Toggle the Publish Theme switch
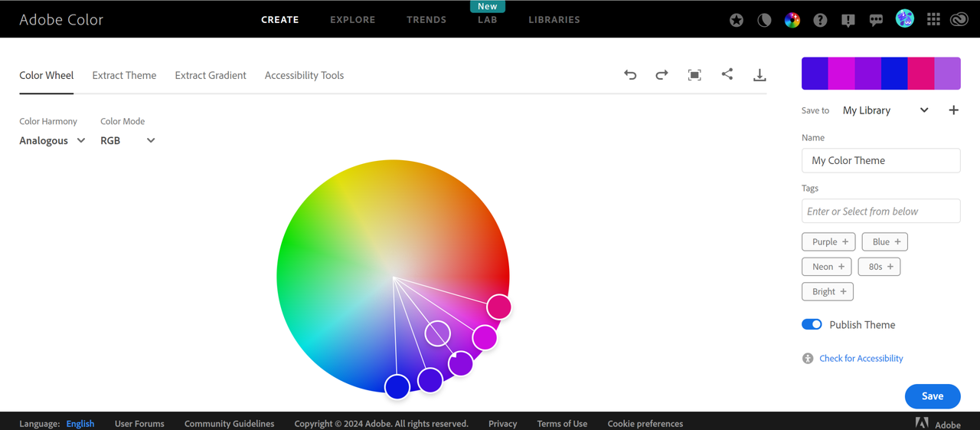The image size is (980, 430). pos(812,324)
